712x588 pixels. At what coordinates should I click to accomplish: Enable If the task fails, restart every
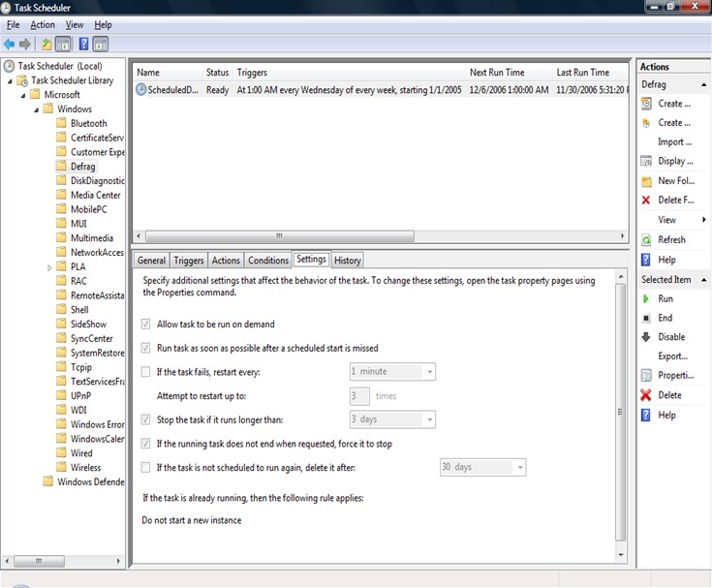(x=145, y=372)
